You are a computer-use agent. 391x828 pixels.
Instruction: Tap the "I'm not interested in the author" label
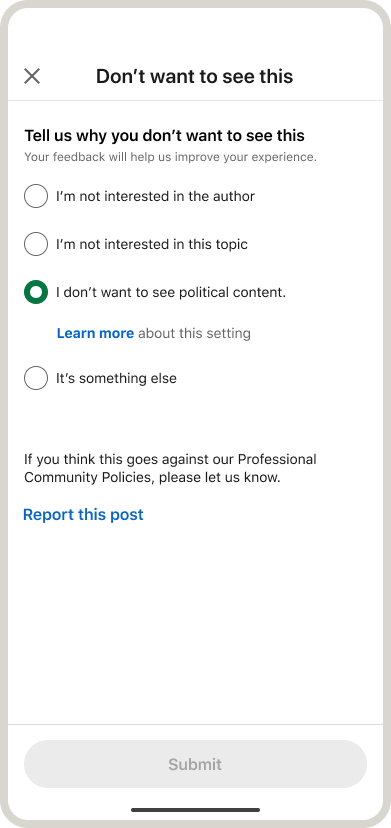click(155, 196)
